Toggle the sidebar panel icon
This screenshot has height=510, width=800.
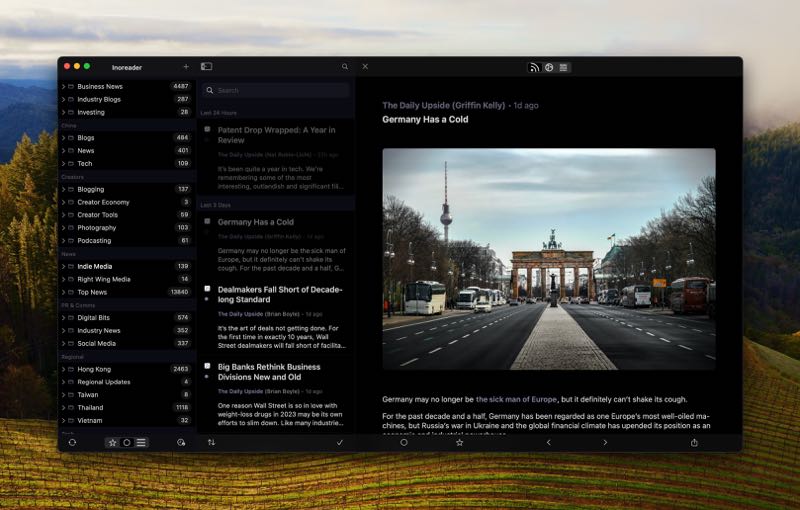[206, 67]
